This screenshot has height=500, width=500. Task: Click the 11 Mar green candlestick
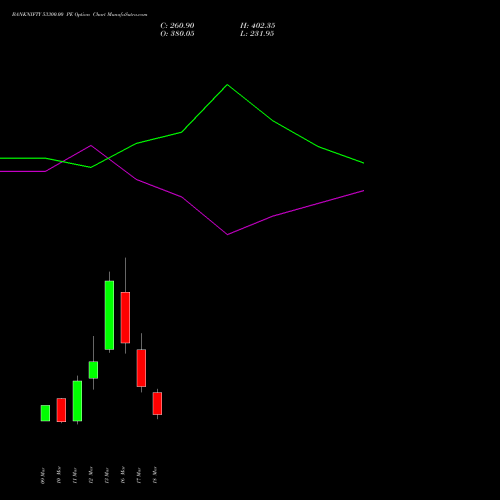coord(77,401)
